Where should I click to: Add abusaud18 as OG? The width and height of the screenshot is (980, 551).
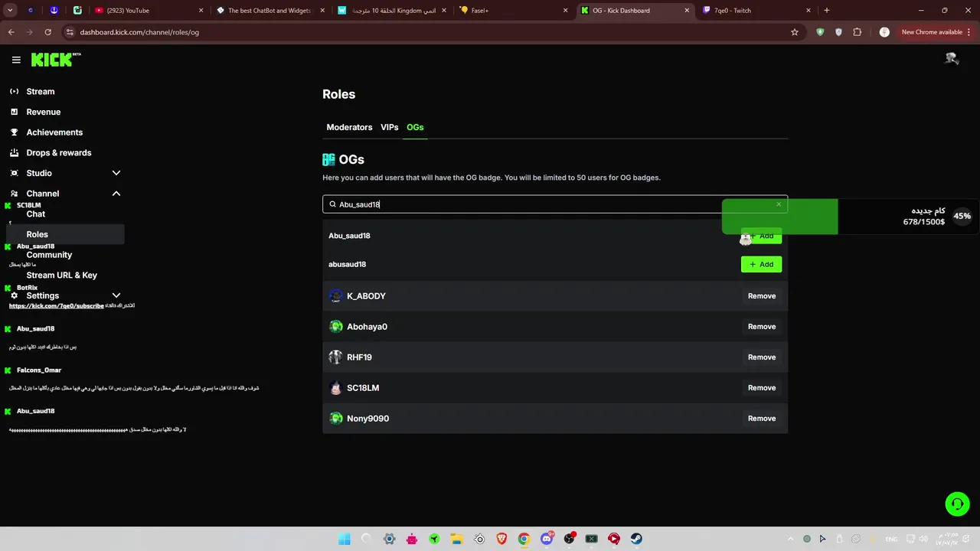click(x=761, y=264)
